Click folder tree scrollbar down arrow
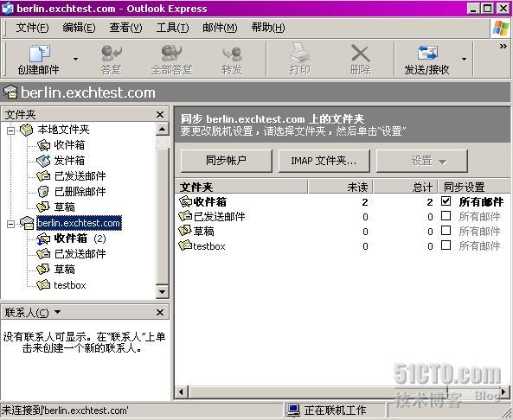This screenshot has width=513, height=420. (x=163, y=291)
